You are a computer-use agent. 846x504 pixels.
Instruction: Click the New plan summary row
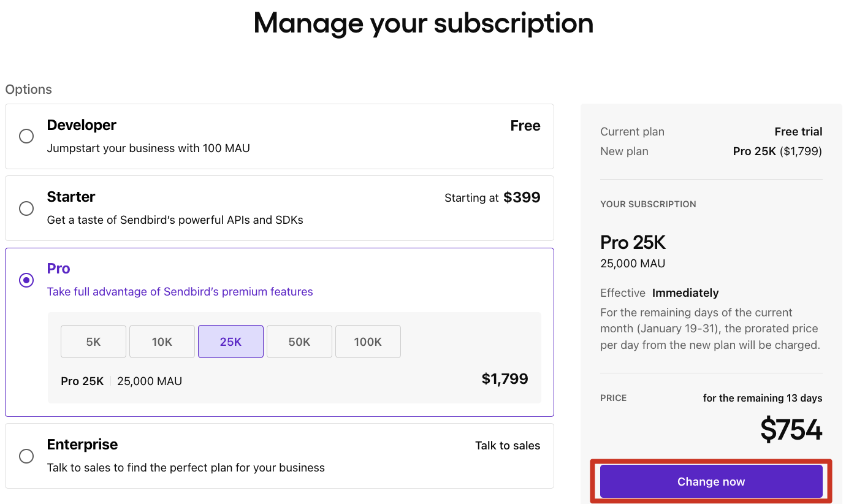711,151
